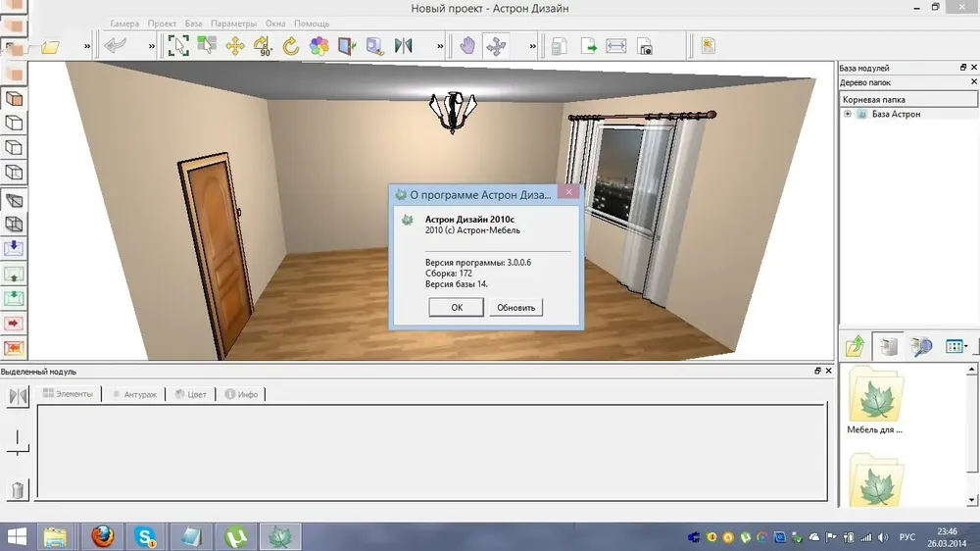Viewport: 980px width, 551px height.
Task: Open the Окна menu
Action: [x=275, y=24]
